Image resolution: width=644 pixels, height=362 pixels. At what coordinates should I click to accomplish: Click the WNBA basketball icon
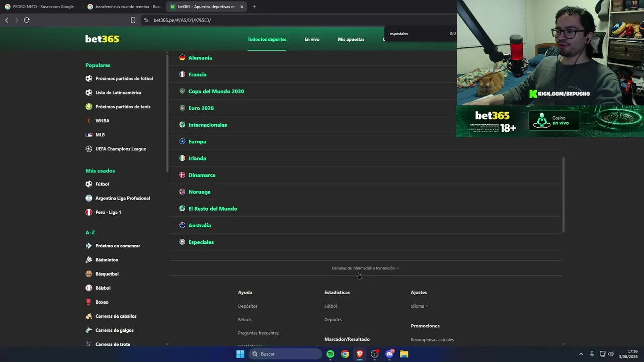click(89, 121)
